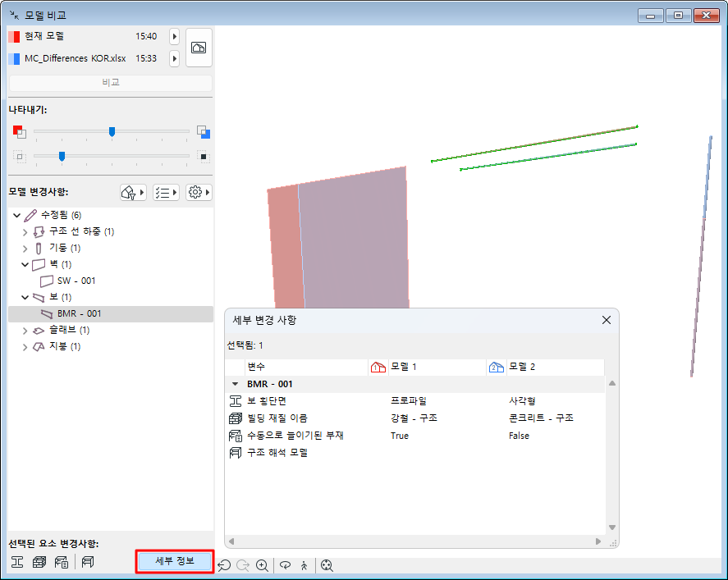Click the model color balance slider handle
The width and height of the screenshot is (728, 580).
pos(112,132)
